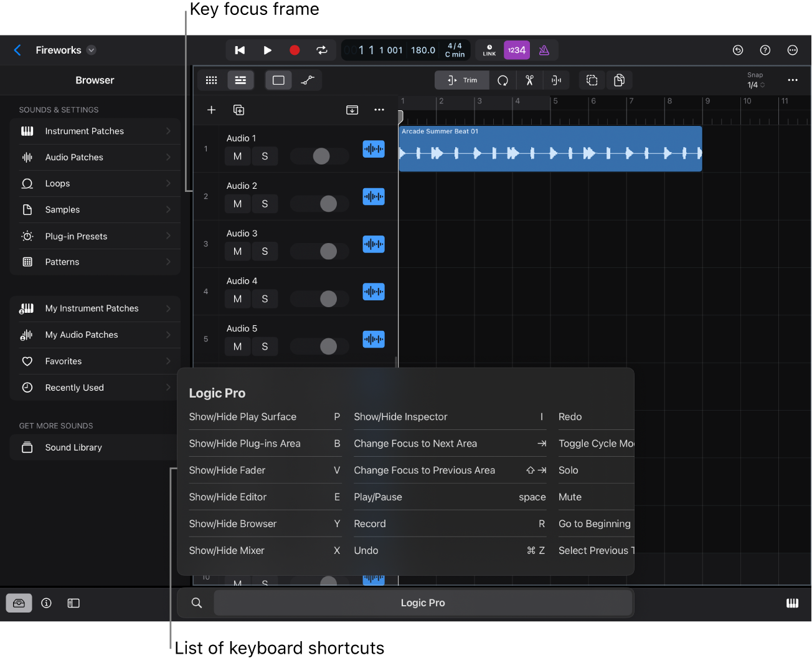812x663 pixels.
Task: Start playback with the Play button
Action: pyautogui.click(x=267, y=50)
